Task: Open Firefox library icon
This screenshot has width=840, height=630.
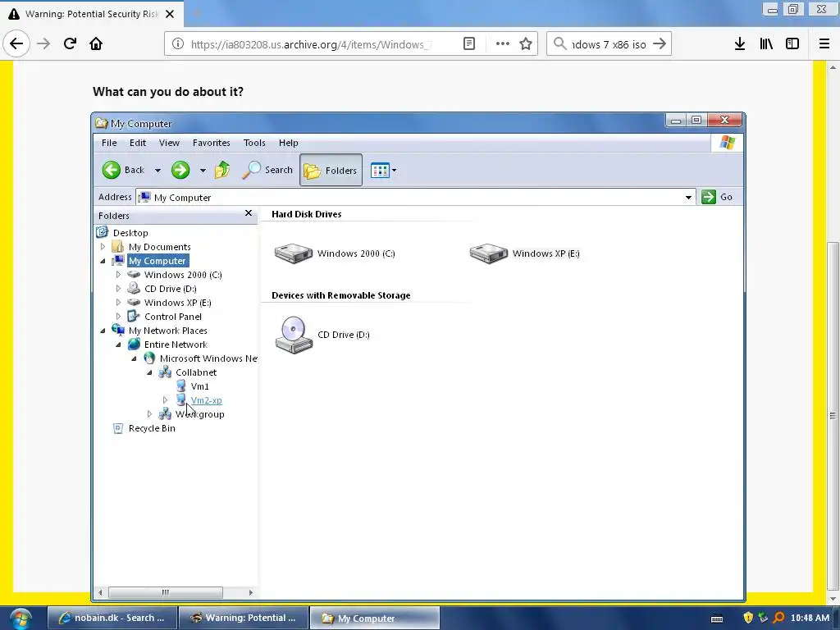Action: point(766,44)
